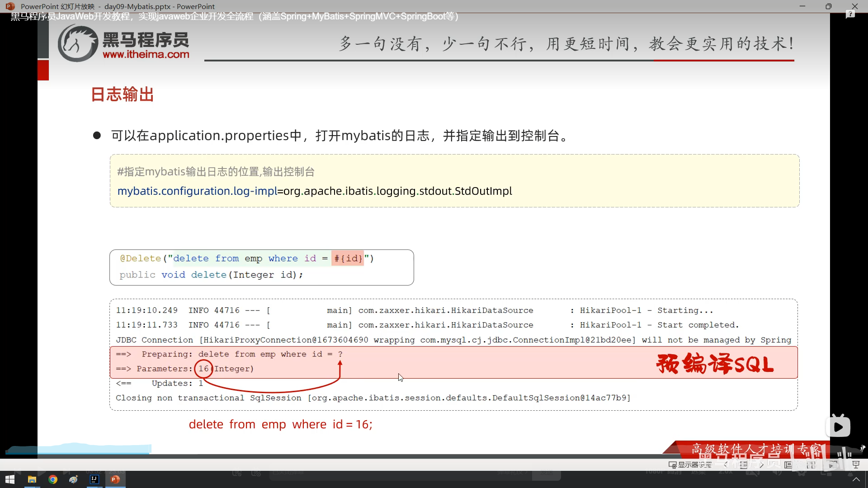Image resolution: width=868 pixels, height=488 pixels.
Task: Start Slide Show view from status bar
Action: click(x=856, y=465)
